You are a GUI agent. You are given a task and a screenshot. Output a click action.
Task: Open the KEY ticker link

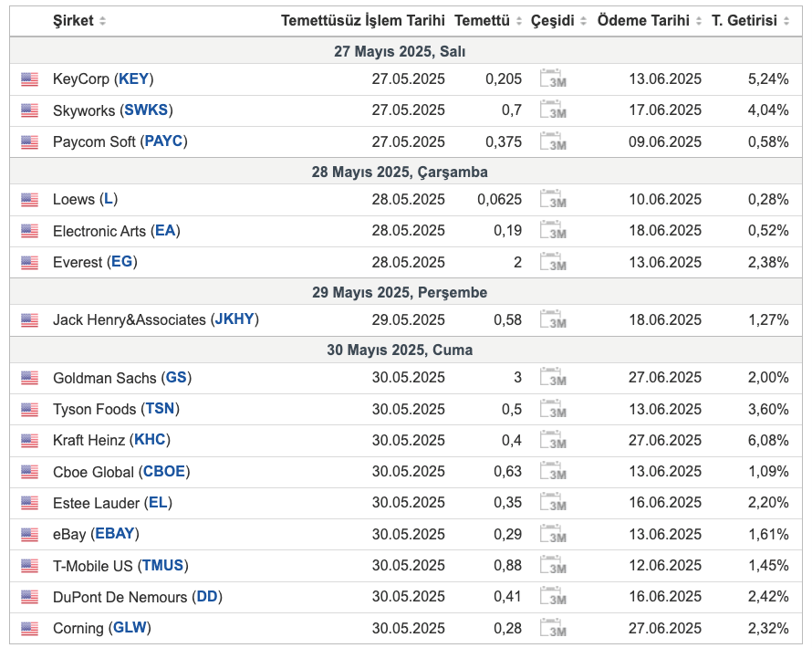coord(133,78)
